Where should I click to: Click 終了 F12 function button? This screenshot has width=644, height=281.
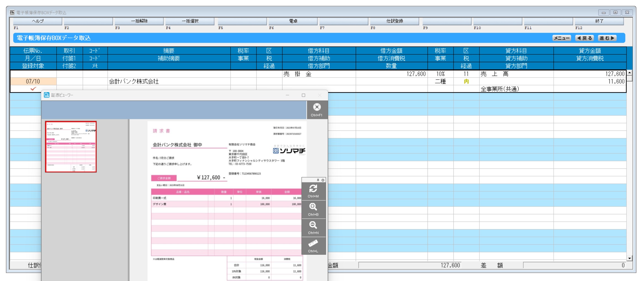click(599, 21)
